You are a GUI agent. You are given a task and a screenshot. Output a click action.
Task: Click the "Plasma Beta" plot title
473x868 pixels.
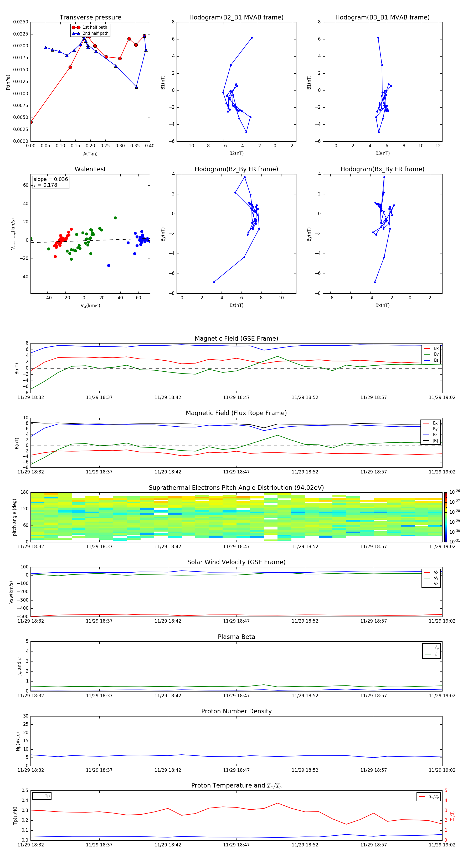click(236, 637)
